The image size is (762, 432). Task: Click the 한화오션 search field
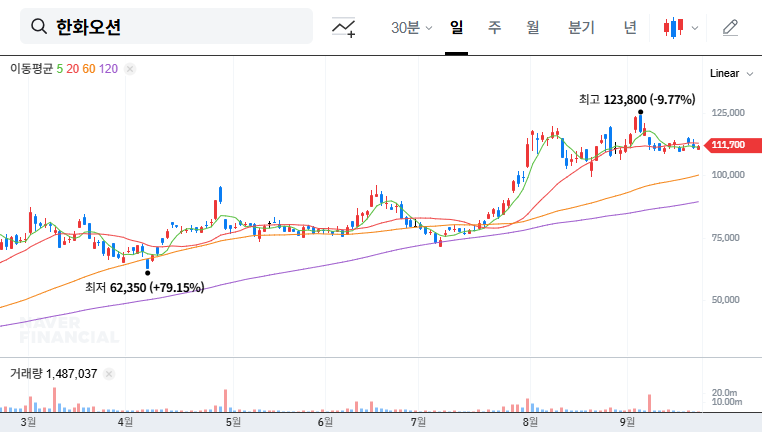pyautogui.click(x=166, y=26)
